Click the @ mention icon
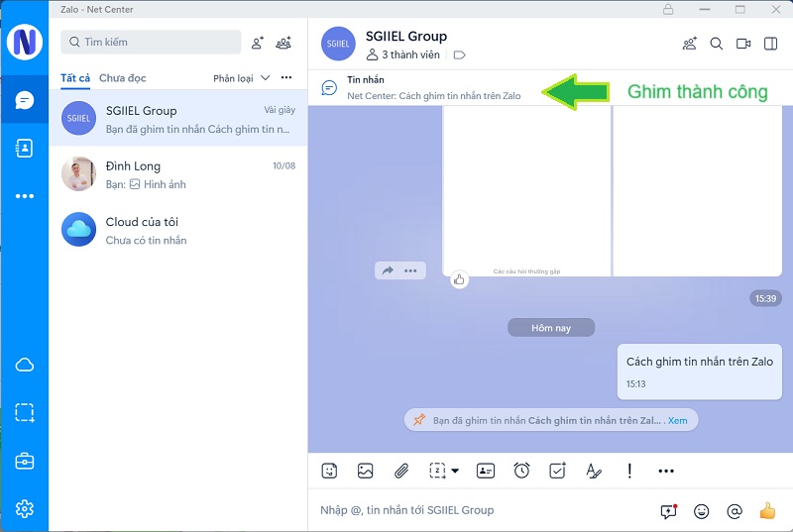 pyautogui.click(x=735, y=511)
